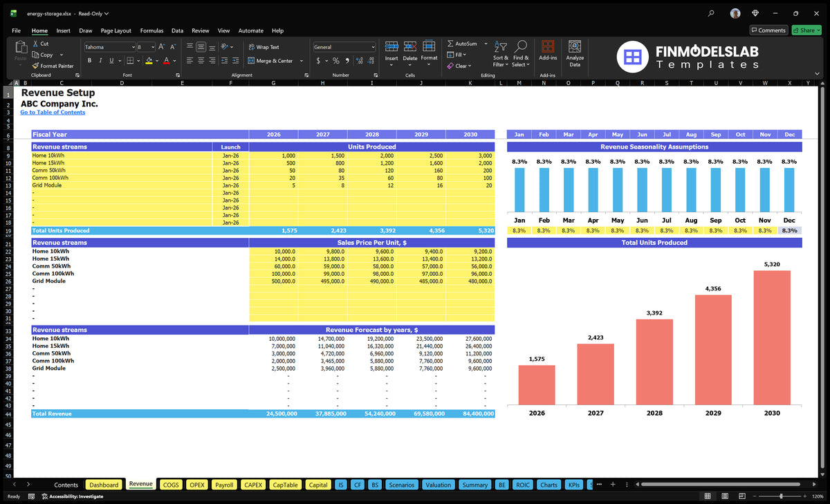Click the Fill Color yellow swatch
The width and height of the screenshot is (830, 504).
[x=149, y=62]
